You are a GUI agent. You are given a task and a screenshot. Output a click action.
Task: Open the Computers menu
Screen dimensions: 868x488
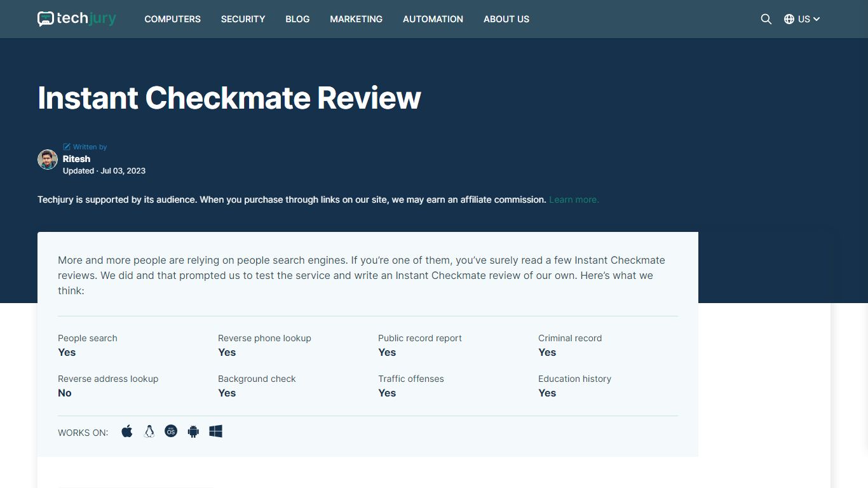[173, 19]
